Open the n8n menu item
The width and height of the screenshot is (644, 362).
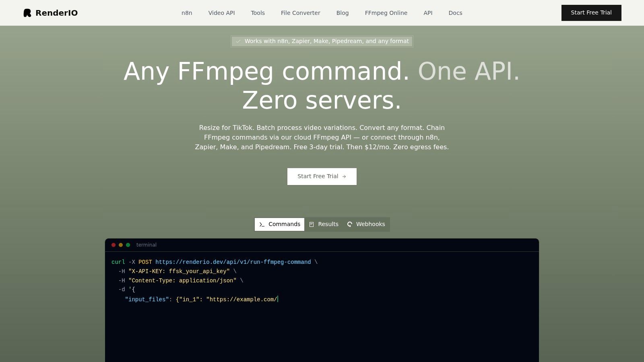pyautogui.click(x=187, y=13)
